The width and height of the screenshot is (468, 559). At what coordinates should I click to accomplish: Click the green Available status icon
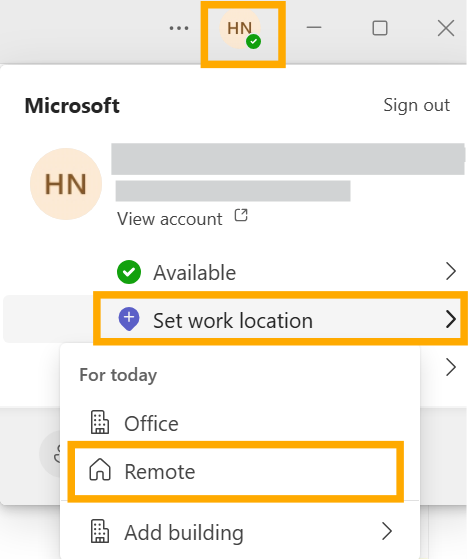tap(129, 272)
